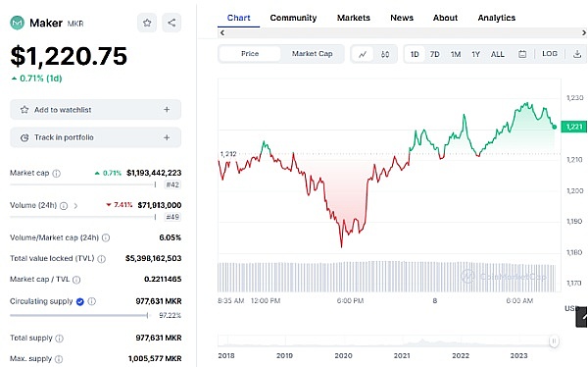Screen dimensions: 588x367
Task: Switch to candlestick chart icon
Action: 385,54
